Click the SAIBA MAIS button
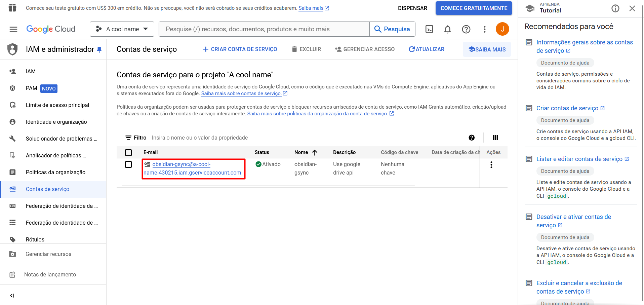The height and width of the screenshot is (305, 644). 487,49
